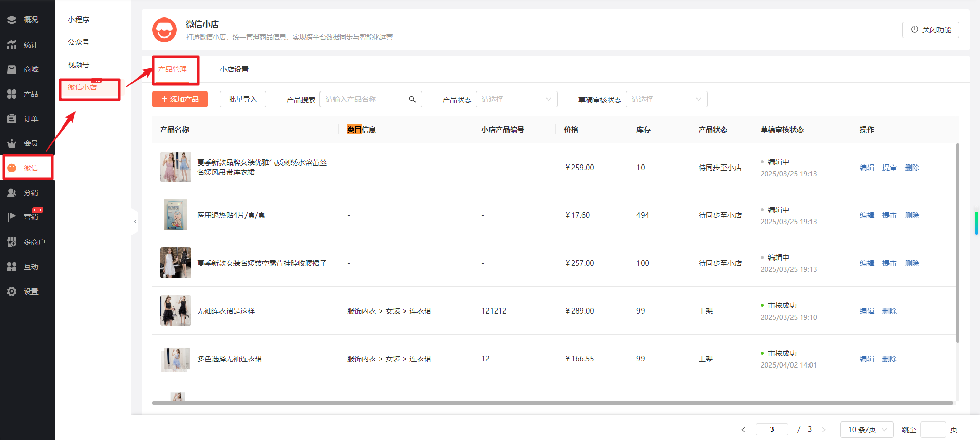Click 删除 for 无袖连衣裙是这样
This screenshot has width=980, height=440.
click(890, 311)
